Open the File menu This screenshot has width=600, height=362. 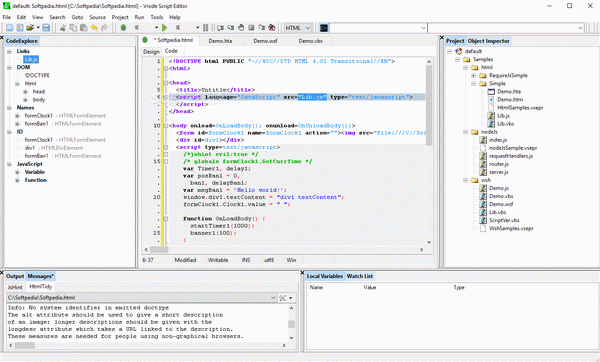click(7, 17)
